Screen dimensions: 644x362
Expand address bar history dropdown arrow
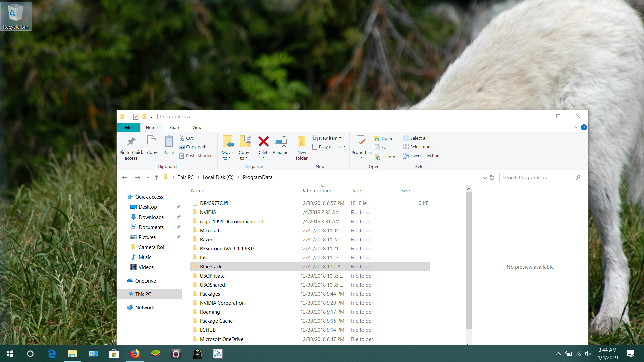pos(485,178)
